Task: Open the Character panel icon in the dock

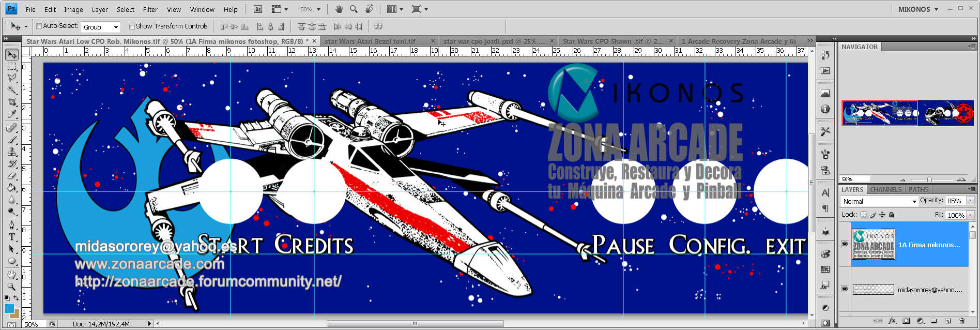Action: click(825, 192)
